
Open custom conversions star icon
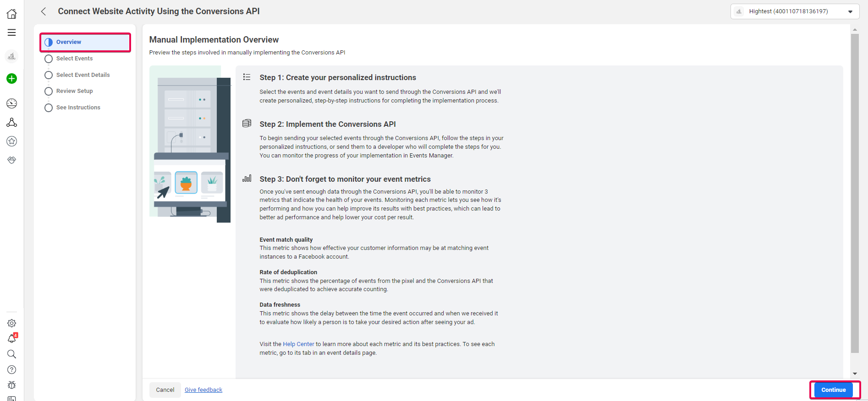click(12, 141)
